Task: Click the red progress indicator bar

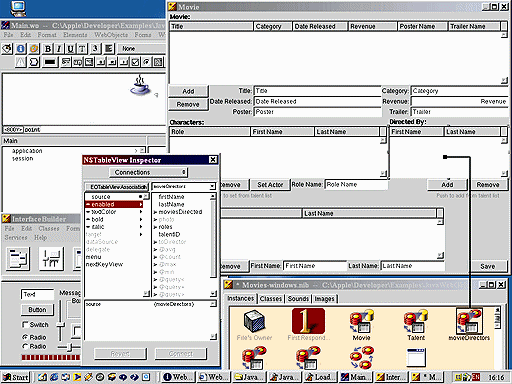Action: coord(51,358)
